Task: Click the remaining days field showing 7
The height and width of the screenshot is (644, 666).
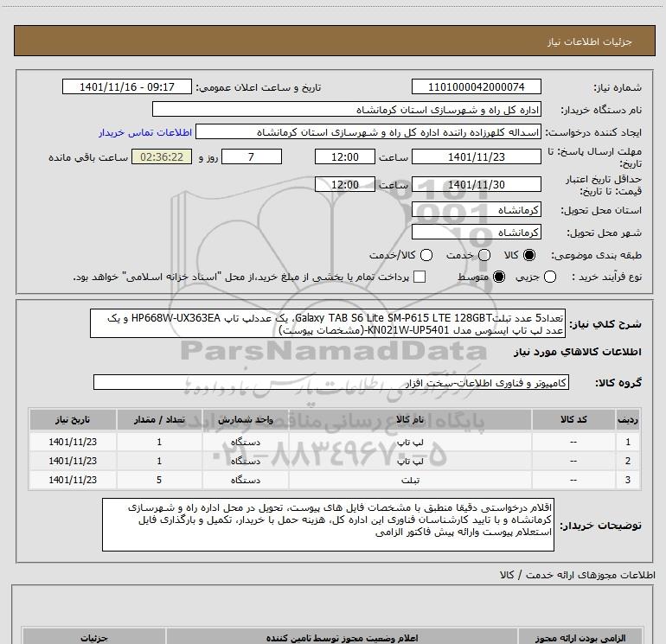Action: coord(252,156)
